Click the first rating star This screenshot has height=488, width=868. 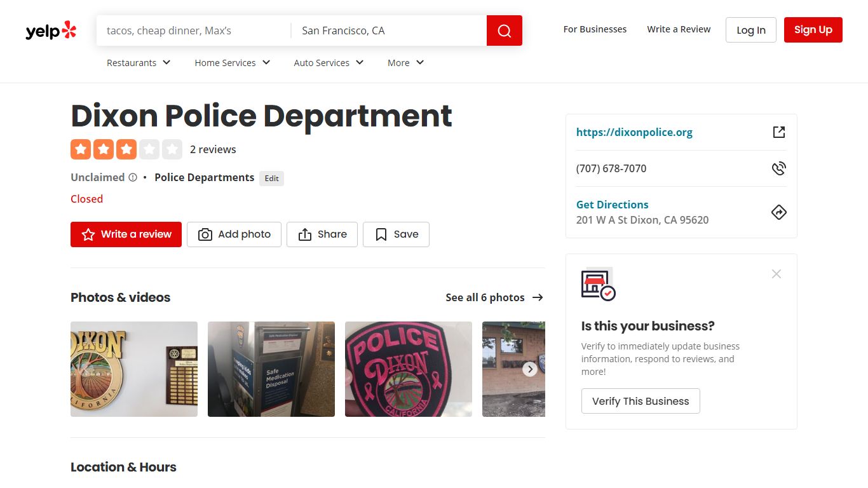81,149
